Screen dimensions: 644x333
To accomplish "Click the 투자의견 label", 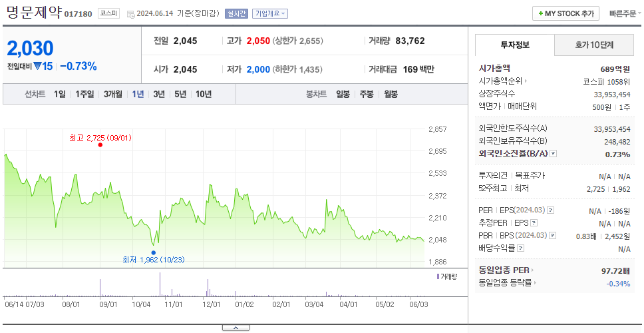I will (x=493, y=176).
